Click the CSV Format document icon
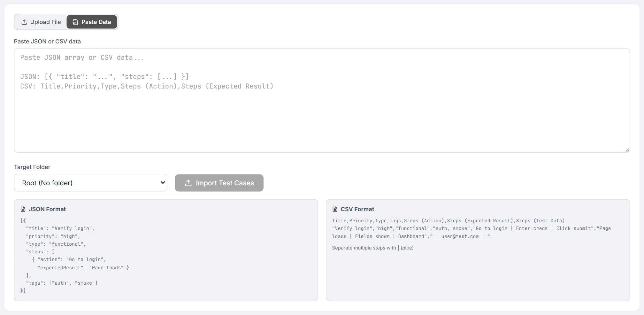This screenshot has width=644, height=315. coord(335,209)
